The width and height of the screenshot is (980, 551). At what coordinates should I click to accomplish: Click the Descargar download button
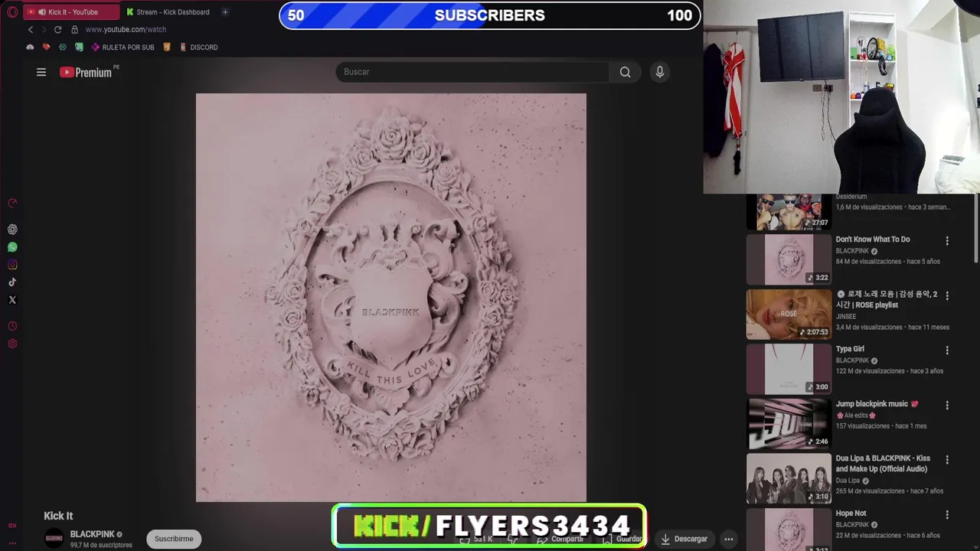pyautogui.click(x=684, y=539)
